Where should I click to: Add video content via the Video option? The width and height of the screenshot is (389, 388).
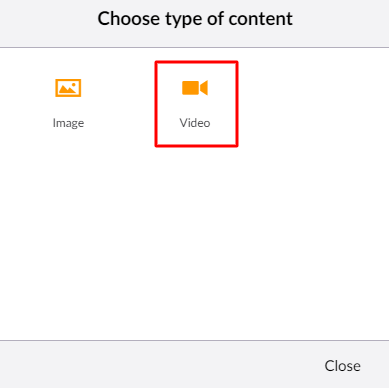click(196, 104)
